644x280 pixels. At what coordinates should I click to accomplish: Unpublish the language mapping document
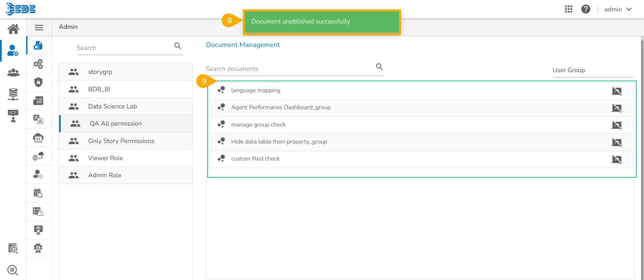(x=616, y=91)
